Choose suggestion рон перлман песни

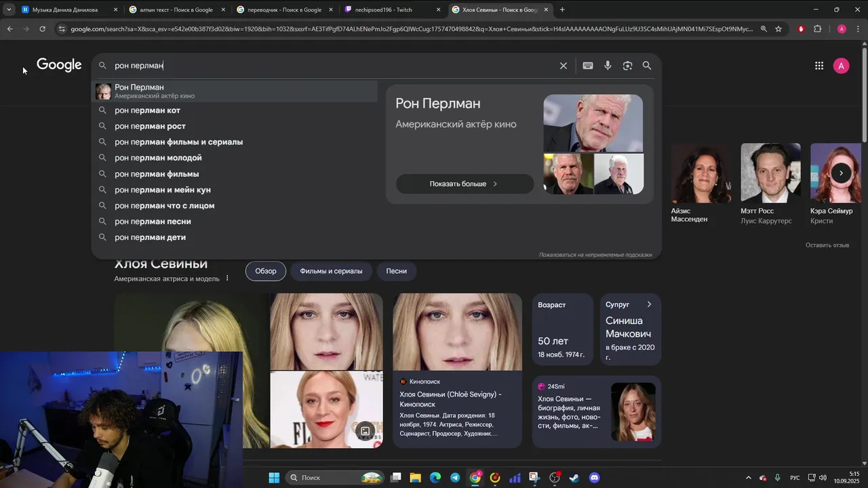click(235, 222)
